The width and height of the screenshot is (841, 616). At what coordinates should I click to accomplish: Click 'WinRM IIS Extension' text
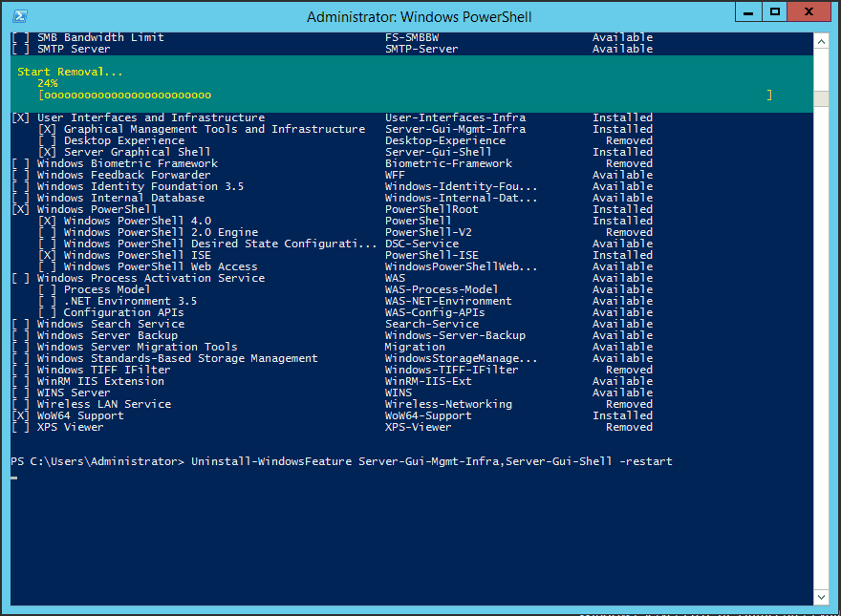point(100,381)
